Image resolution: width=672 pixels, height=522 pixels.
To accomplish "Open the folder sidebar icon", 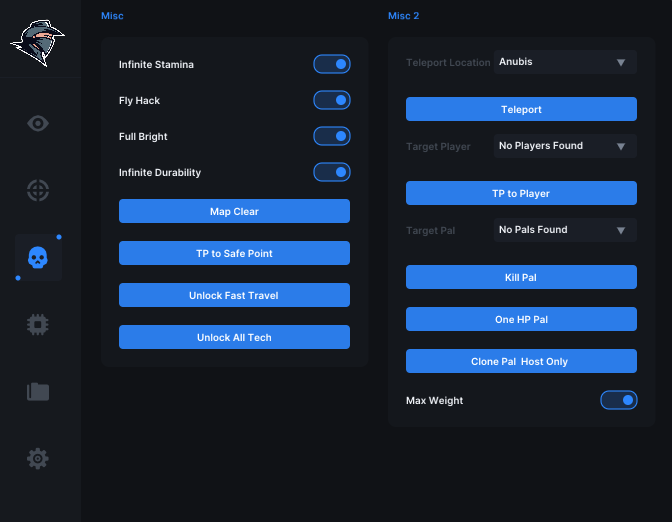I will coord(38,391).
